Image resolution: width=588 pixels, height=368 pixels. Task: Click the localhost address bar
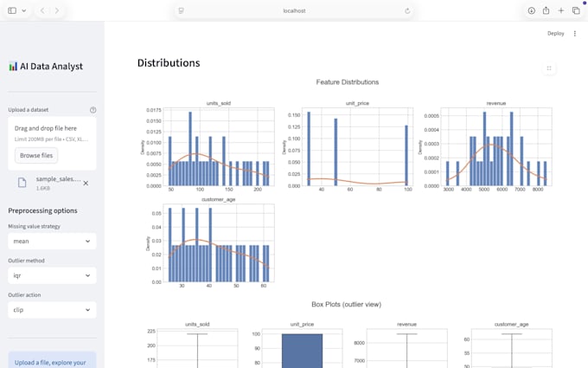[x=294, y=11]
